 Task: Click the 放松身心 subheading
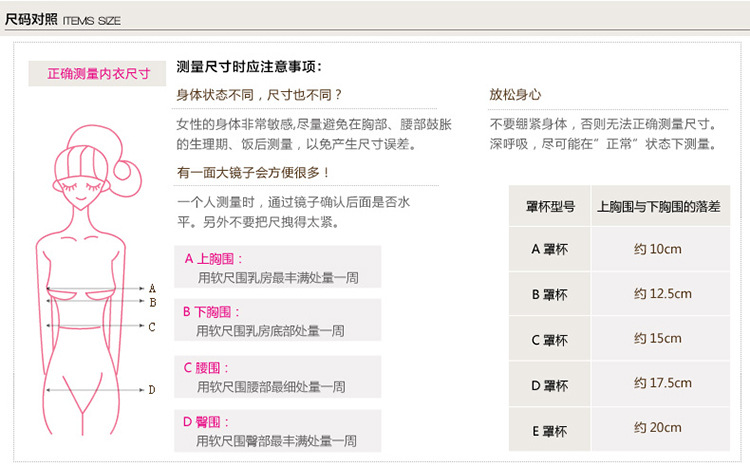coord(515,95)
